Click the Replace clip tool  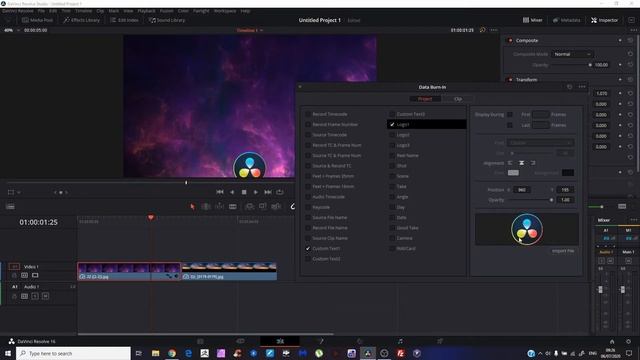pos(276,207)
